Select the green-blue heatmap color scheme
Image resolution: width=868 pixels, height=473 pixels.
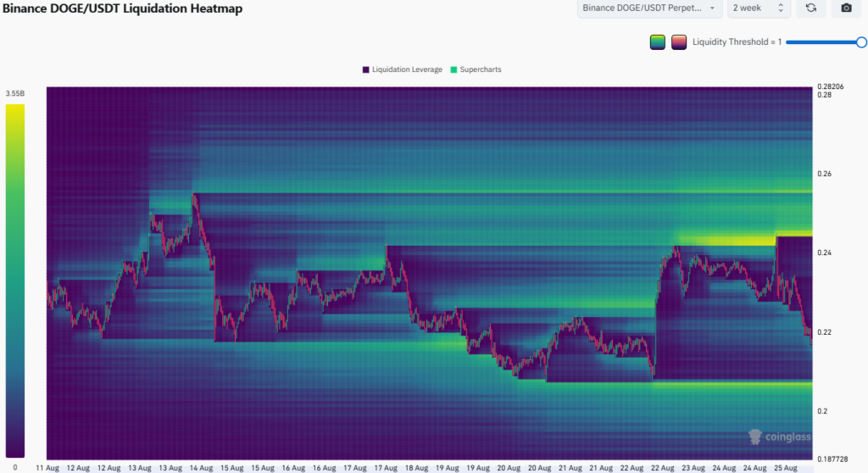(x=657, y=42)
